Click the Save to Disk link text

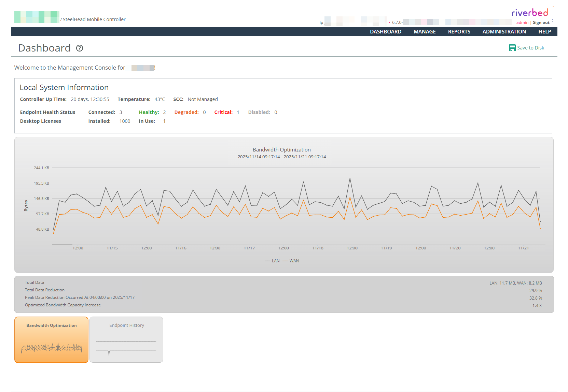[530, 48]
